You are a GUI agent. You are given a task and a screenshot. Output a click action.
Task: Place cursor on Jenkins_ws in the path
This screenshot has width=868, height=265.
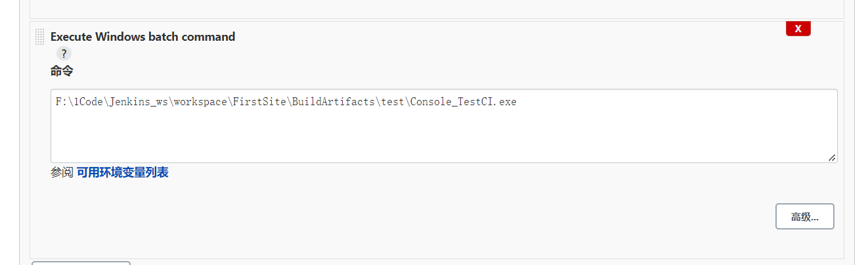coord(141,103)
